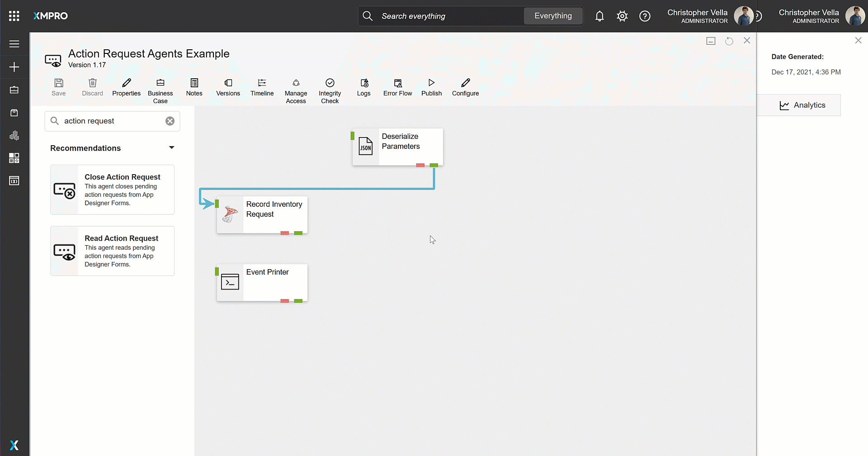Open the Logs panel
The image size is (868, 456).
(x=363, y=88)
